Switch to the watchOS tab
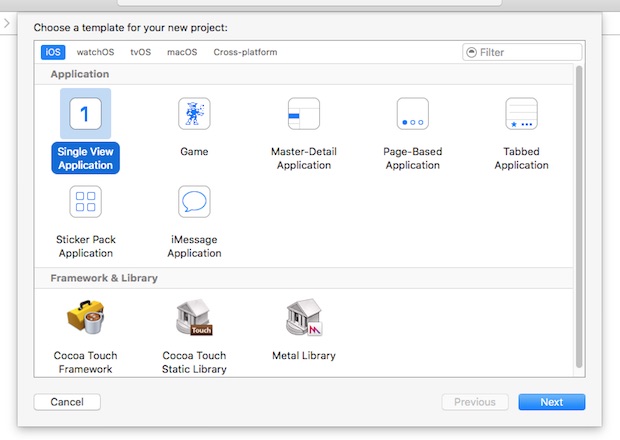Viewport: 620px width, 440px height. click(95, 52)
